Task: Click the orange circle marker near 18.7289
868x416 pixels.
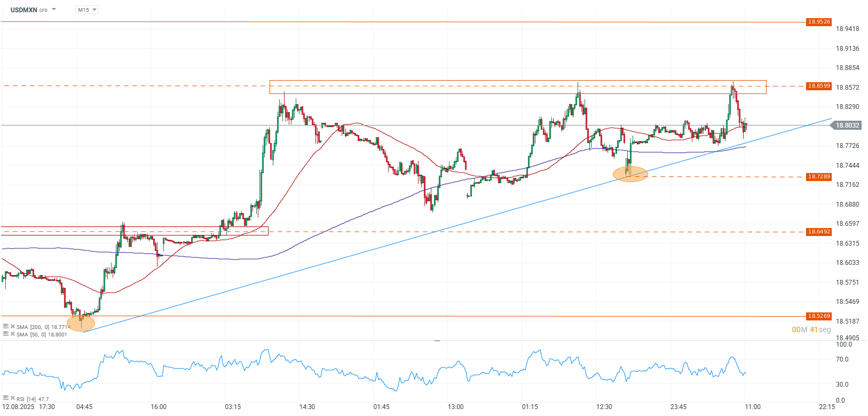Action: pos(630,174)
